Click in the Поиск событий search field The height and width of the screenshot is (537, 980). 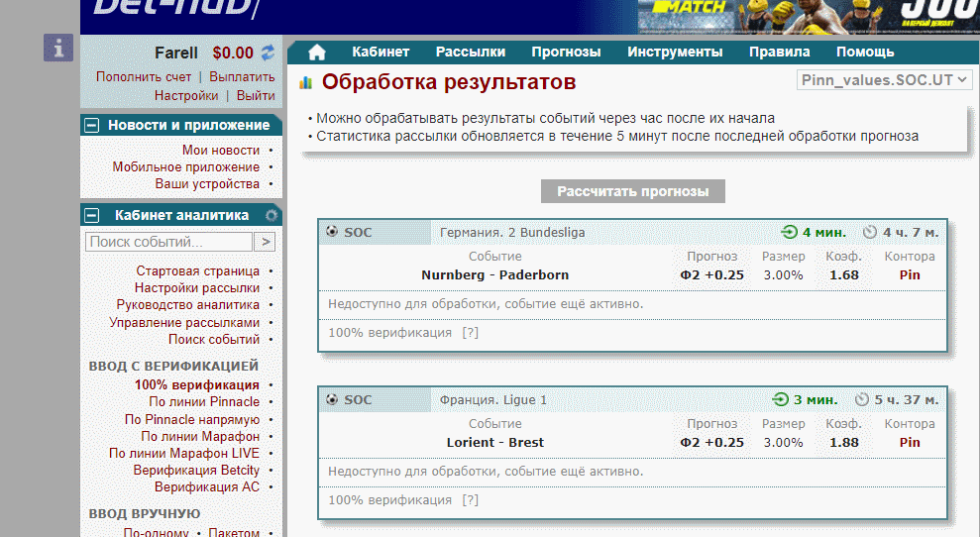click(168, 242)
